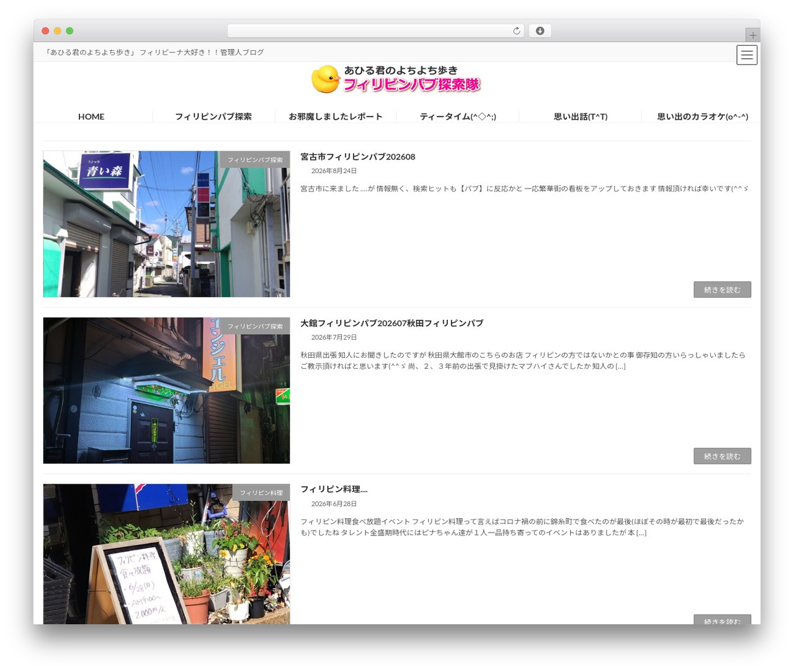Image resolution: width=794 pixels, height=672 pixels.
Task: Click フィリピンパブ探索 tag on 大館 thumbnail
Action: 255,326
